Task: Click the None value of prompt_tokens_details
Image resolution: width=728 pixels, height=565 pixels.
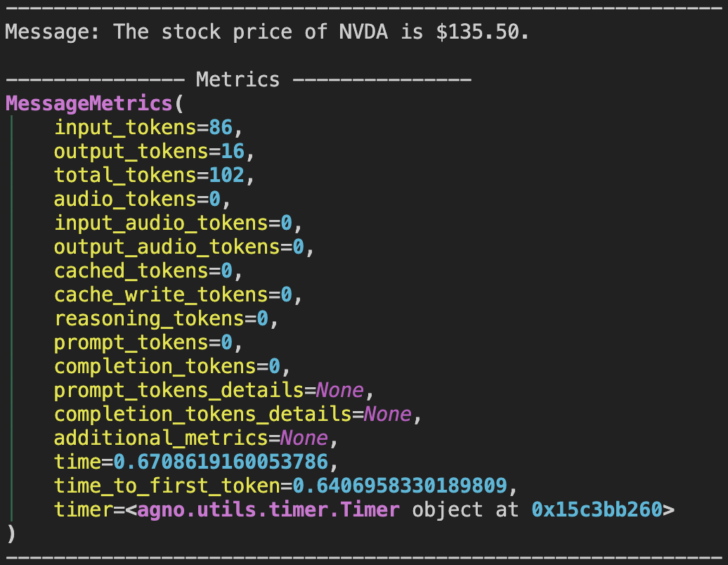Action: click(340, 391)
